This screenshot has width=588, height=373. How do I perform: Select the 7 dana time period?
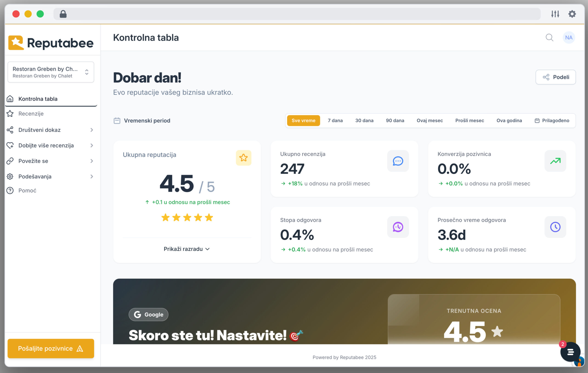[x=335, y=121]
